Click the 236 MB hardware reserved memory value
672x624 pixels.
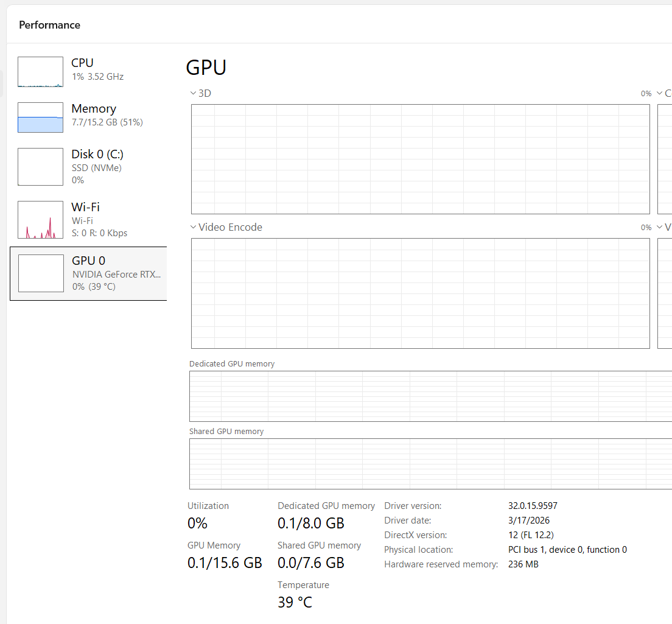[523, 564]
